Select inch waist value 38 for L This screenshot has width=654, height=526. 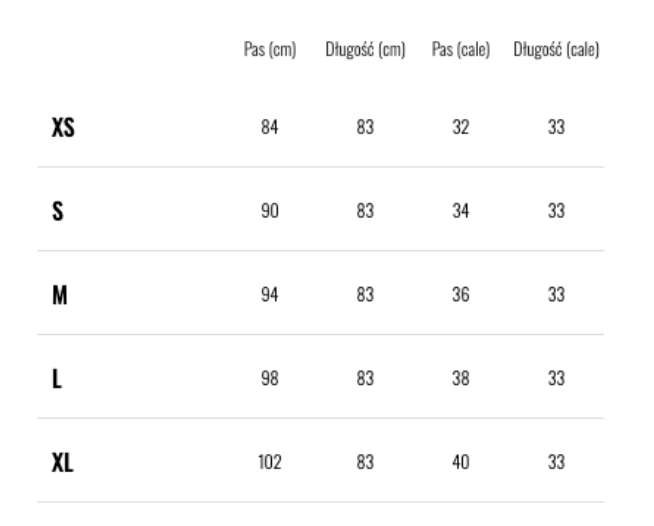click(x=460, y=380)
